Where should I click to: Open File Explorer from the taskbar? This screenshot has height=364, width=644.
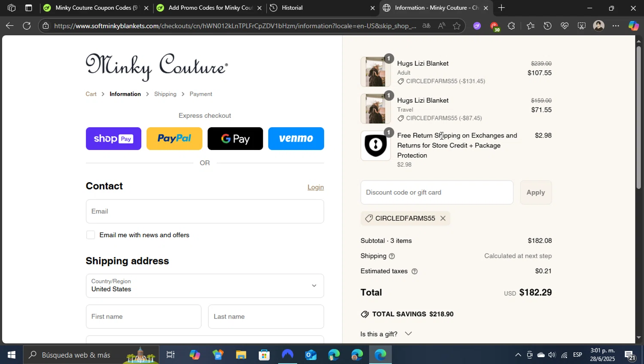(241, 355)
